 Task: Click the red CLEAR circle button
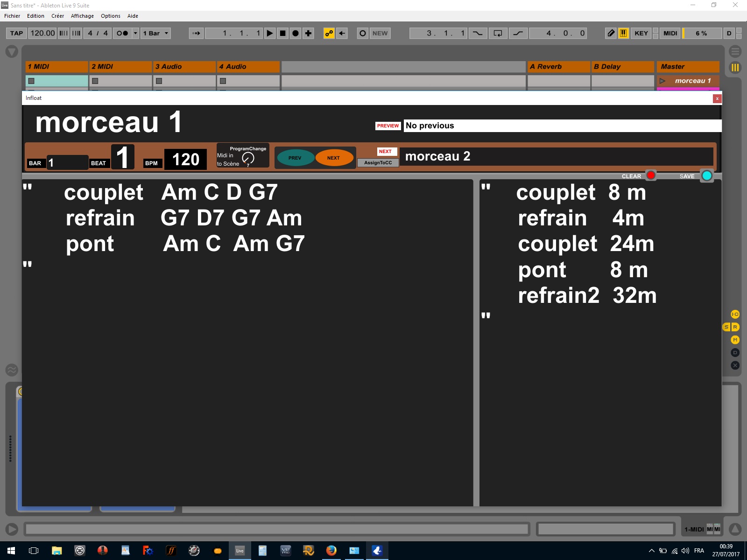(x=651, y=175)
